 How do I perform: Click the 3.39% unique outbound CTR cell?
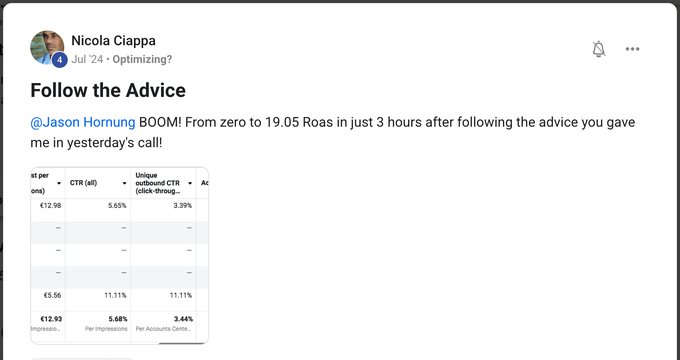183,206
